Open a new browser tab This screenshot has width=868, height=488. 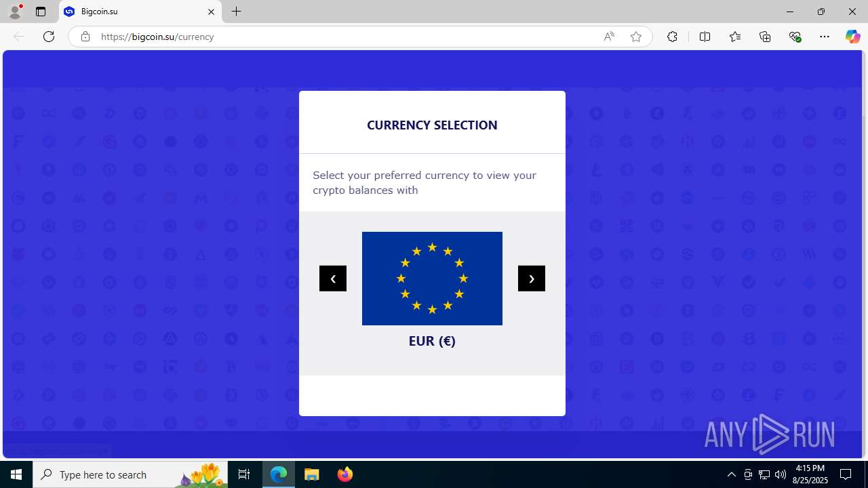[x=236, y=12]
